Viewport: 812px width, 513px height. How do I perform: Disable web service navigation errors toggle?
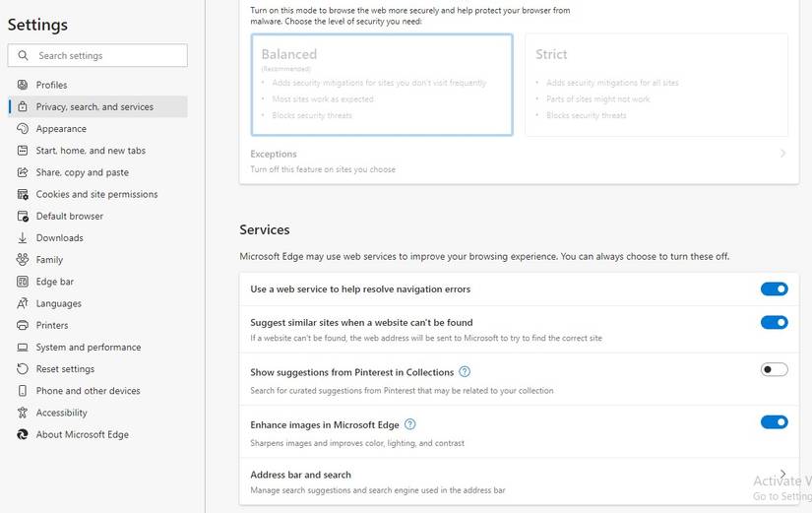(774, 289)
